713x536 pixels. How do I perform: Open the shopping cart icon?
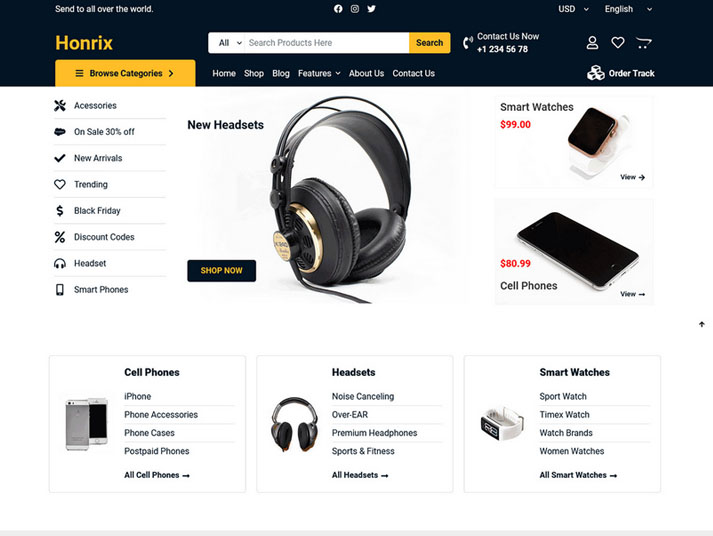click(643, 43)
